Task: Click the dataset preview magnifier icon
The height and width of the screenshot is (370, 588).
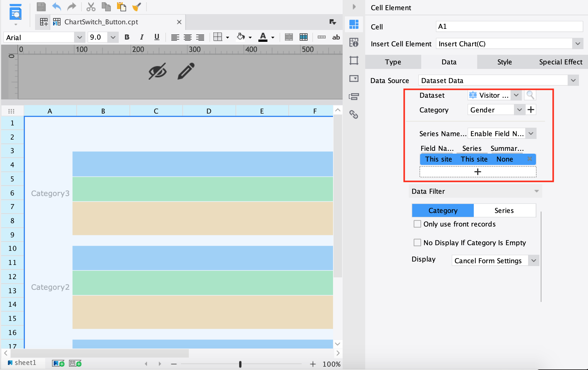Action: click(x=530, y=95)
